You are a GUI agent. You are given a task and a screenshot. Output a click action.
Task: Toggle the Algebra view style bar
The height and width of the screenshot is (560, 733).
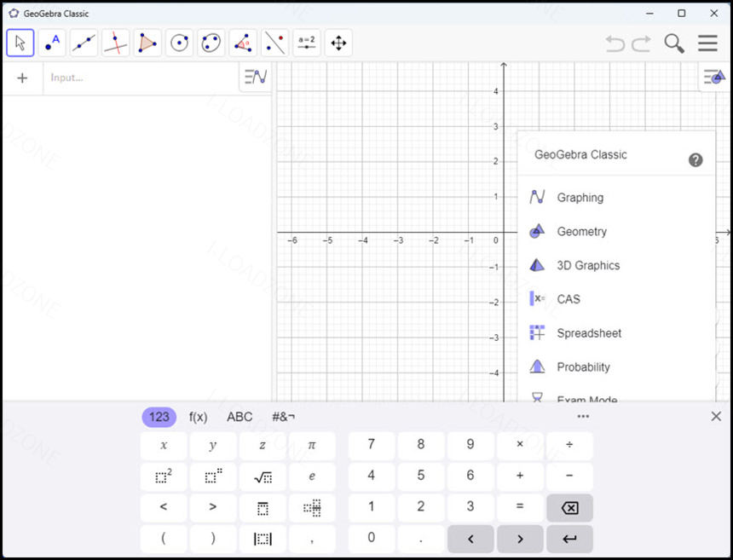(x=256, y=76)
